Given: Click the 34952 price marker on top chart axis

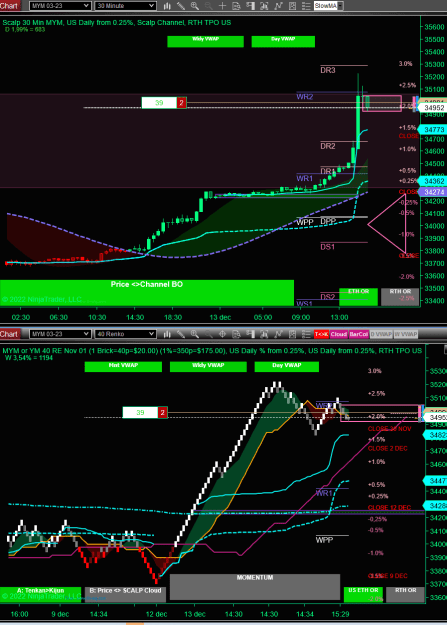Looking at the screenshot, I should 434,108.
